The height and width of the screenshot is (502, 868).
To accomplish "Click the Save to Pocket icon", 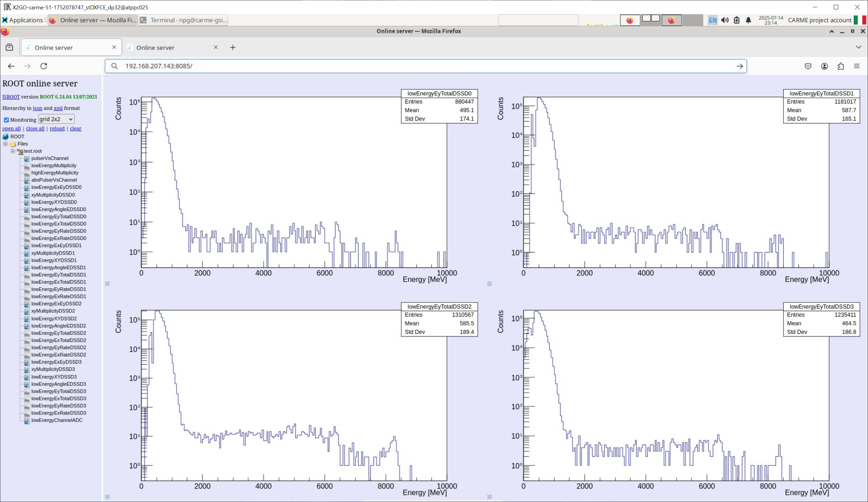I will coord(808,66).
